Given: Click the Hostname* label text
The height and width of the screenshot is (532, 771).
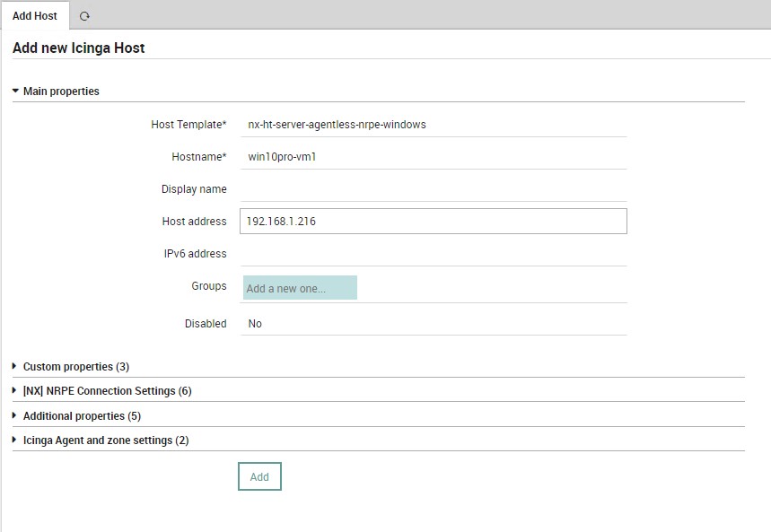Looking at the screenshot, I should [199, 157].
